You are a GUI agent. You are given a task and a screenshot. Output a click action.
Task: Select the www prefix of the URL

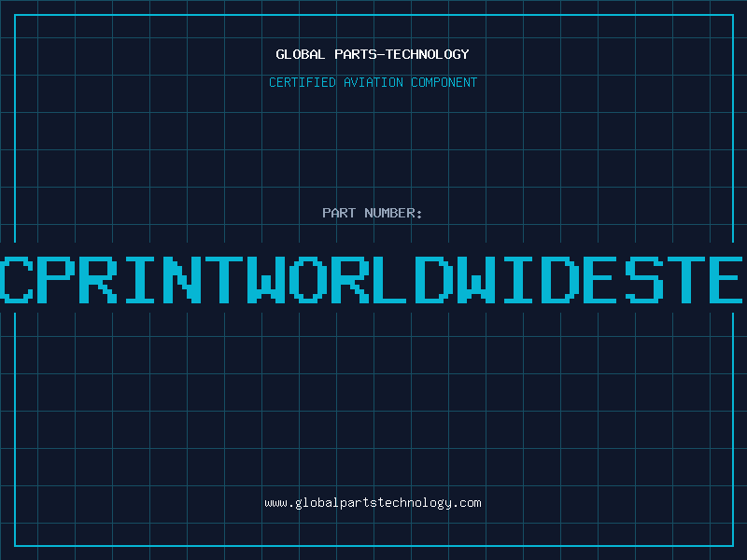click(x=275, y=503)
